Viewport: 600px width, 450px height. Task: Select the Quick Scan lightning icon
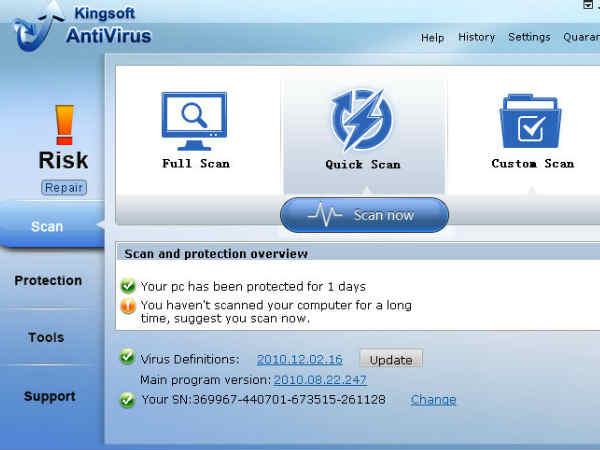362,120
